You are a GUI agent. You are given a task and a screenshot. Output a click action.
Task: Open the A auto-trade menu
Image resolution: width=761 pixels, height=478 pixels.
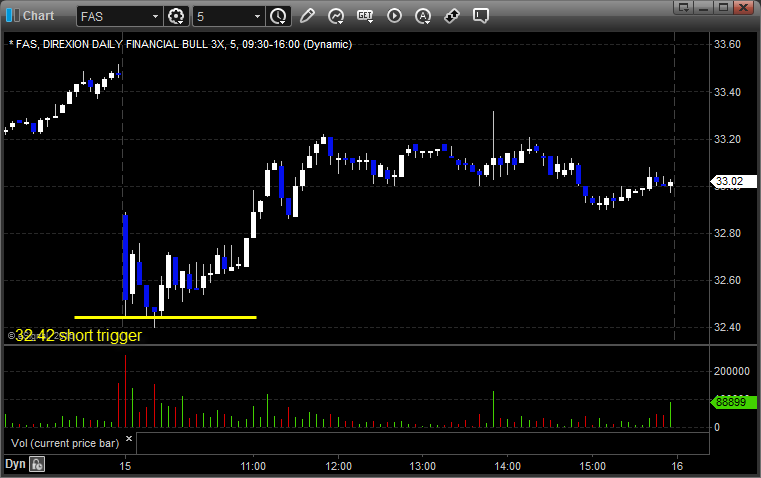(423, 16)
